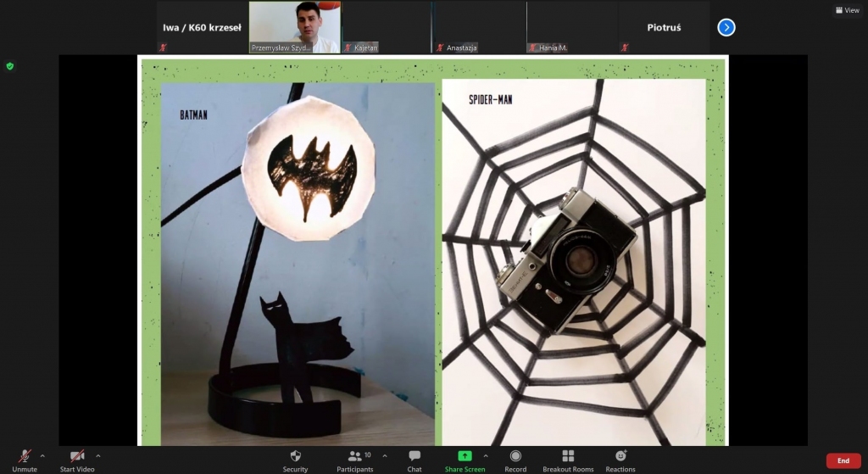Click the green Share Screen button
Image resolution: width=868 pixels, height=474 pixels.
(465, 460)
